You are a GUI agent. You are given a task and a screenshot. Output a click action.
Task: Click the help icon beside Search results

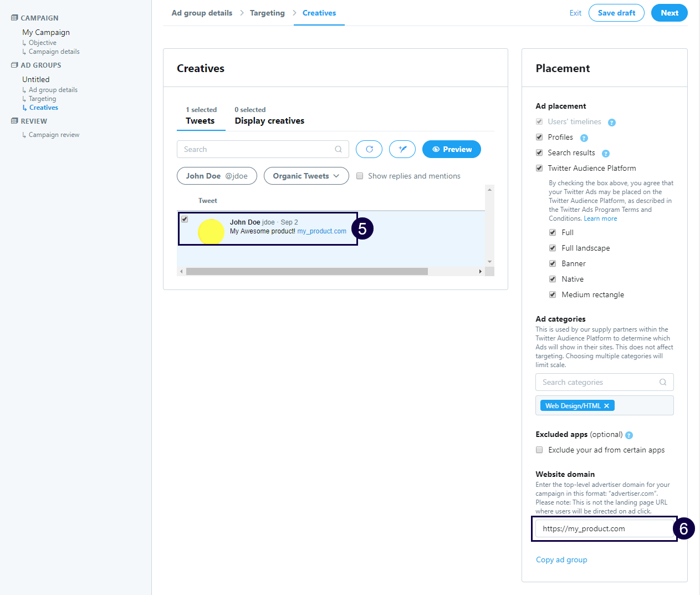point(605,154)
